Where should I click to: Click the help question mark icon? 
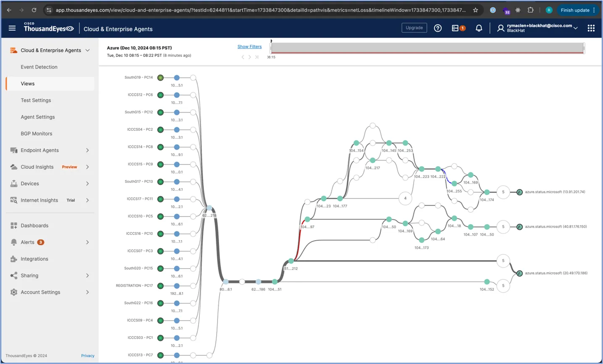[x=438, y=28]
